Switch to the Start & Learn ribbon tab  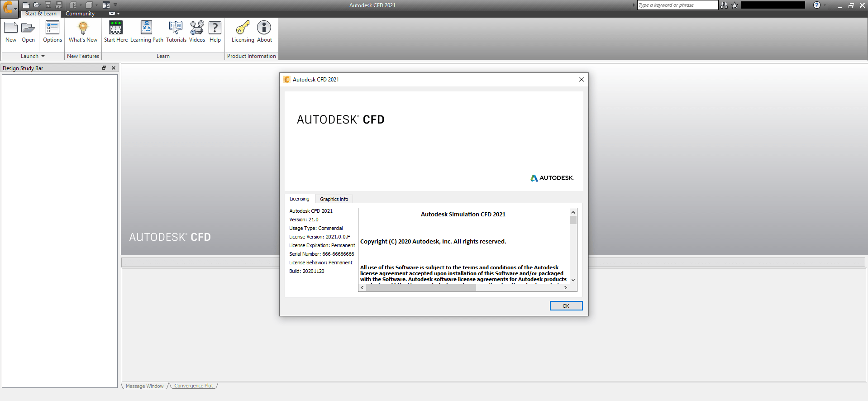41,14
